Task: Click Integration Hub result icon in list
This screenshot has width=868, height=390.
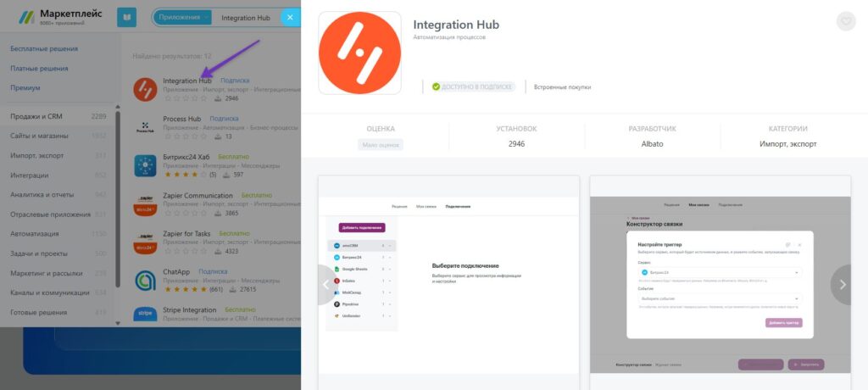Action: click(145, 90)
